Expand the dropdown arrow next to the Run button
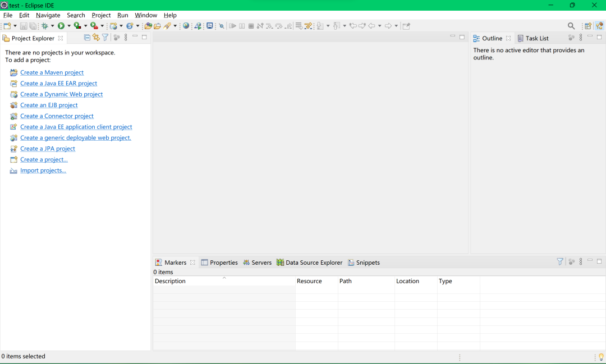This screenshot has height=364, width=606. (69, 26)
